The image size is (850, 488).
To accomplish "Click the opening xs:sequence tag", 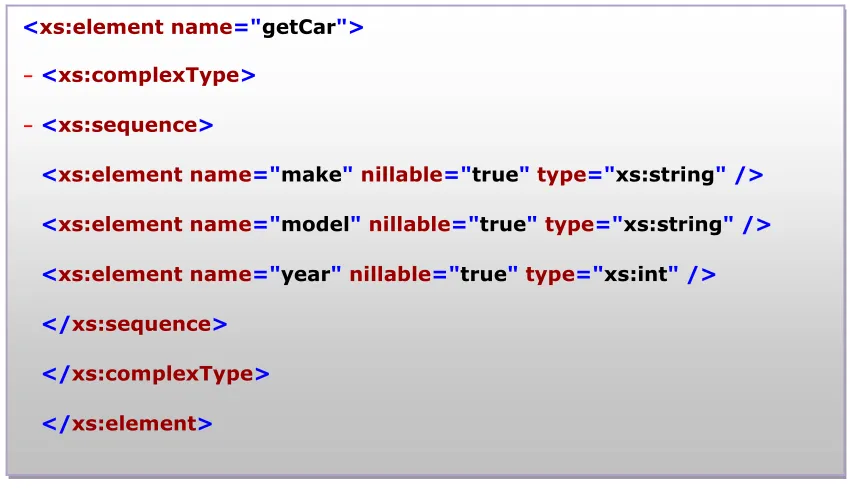I will point(127,126).
